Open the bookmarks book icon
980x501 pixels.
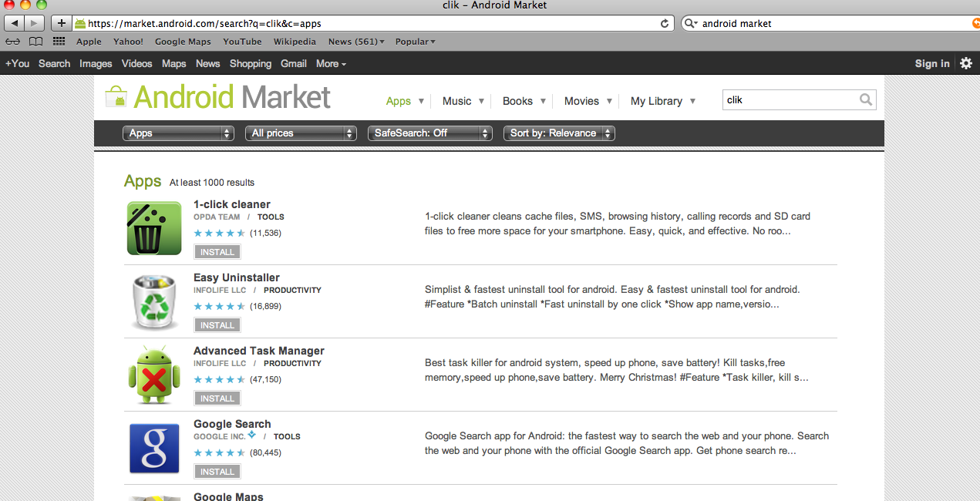point(35,42)
